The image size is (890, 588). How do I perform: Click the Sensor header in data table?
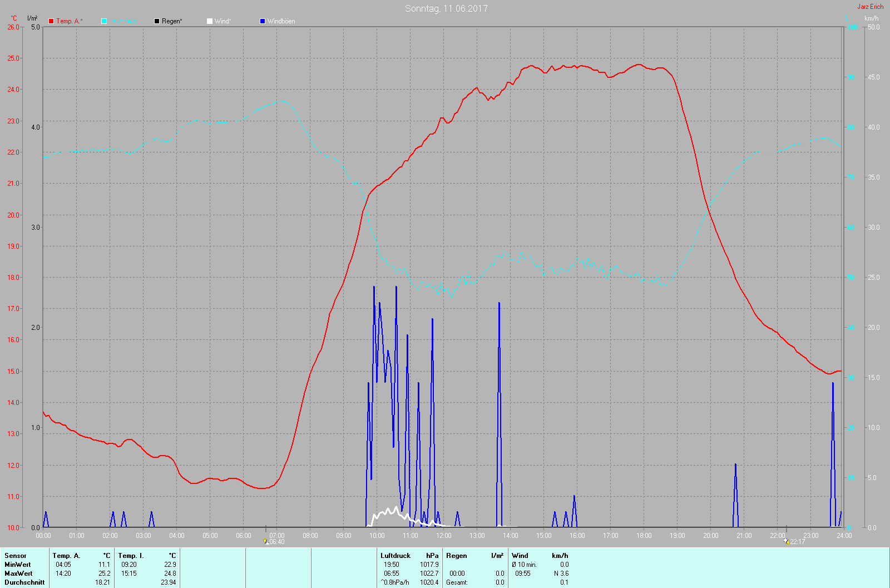[x=16, y=556]
